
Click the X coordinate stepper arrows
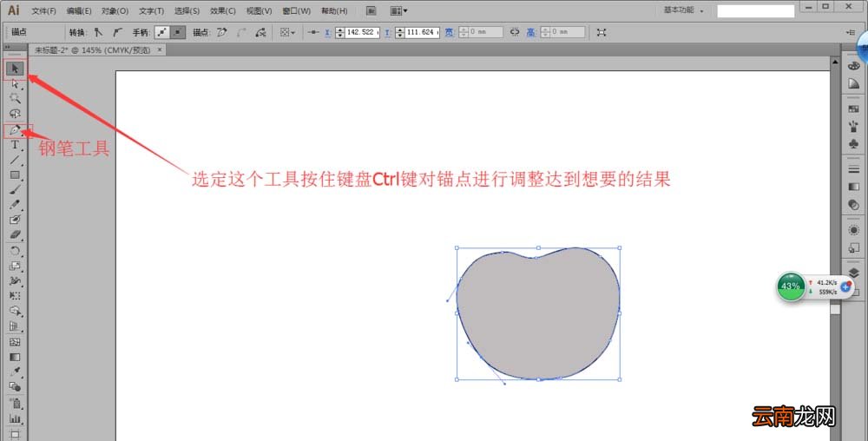[340, 33]
